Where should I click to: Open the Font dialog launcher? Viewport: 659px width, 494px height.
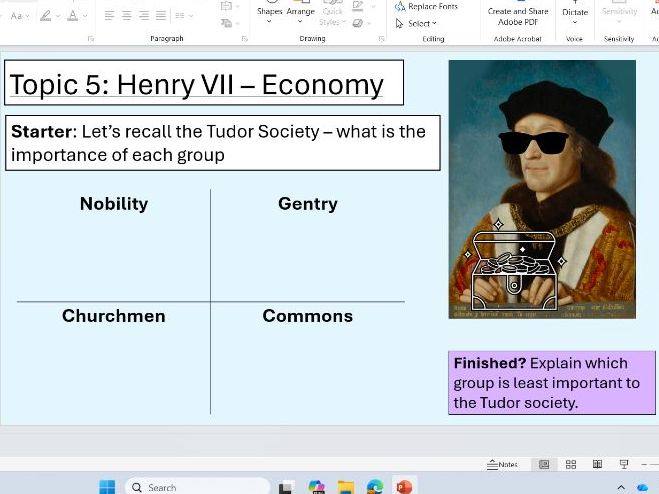[90, 39]
